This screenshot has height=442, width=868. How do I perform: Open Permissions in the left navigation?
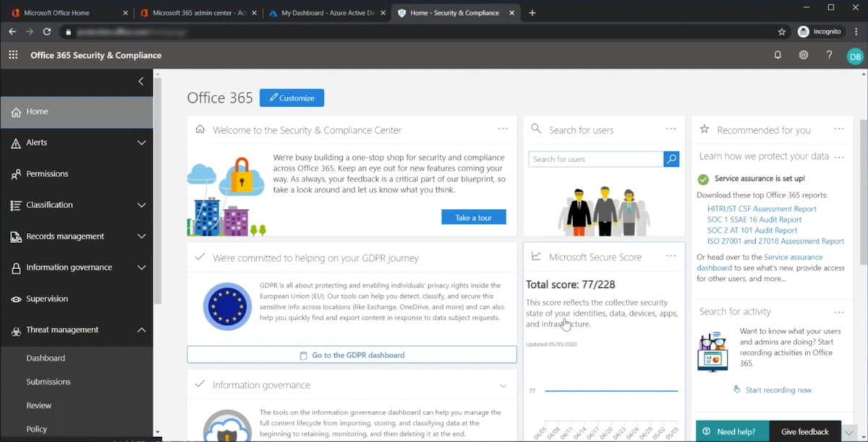(77, 174)
